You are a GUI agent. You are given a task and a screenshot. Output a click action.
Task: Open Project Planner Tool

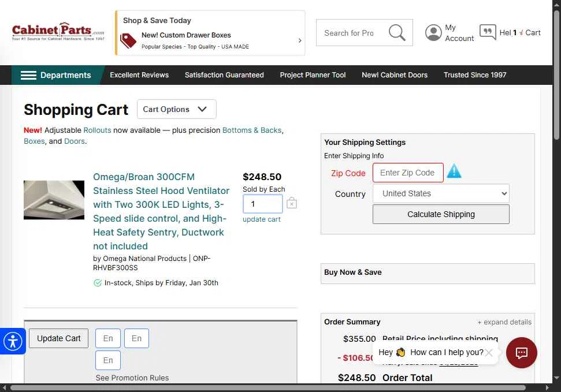313,75
